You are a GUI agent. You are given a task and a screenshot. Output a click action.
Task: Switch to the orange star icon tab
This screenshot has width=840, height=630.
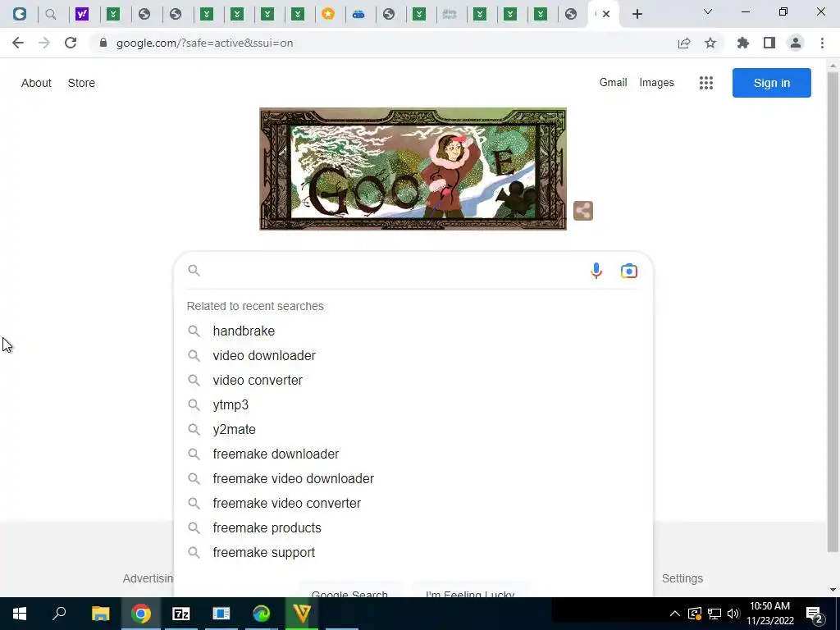pyautogui.click(x=328, y=14)
